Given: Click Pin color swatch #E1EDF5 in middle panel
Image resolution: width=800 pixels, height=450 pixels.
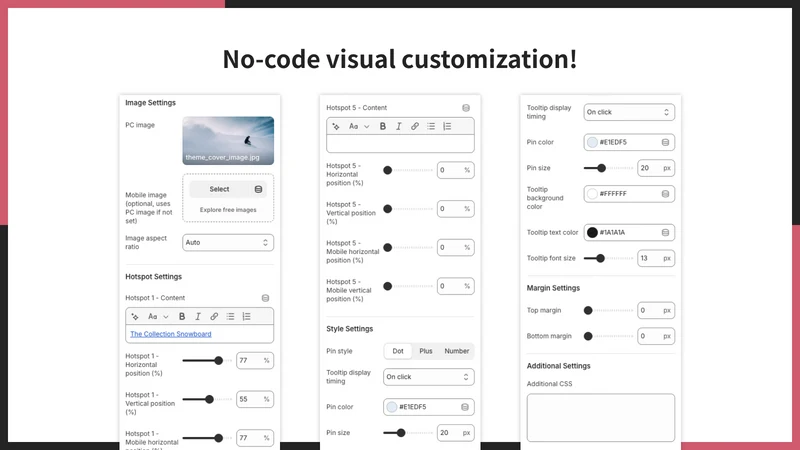Looking at the screenshot, I should pyautogui.click(x=392, y=407).
